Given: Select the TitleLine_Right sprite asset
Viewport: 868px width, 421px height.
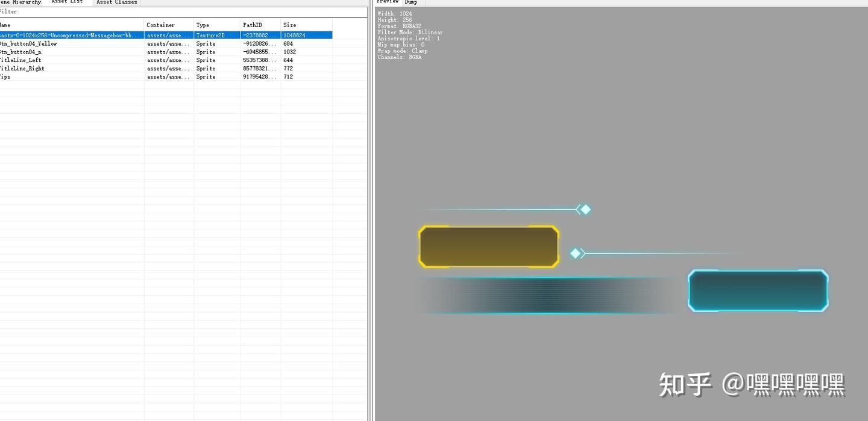Looking at the screenshot, I should coord(72,69).
